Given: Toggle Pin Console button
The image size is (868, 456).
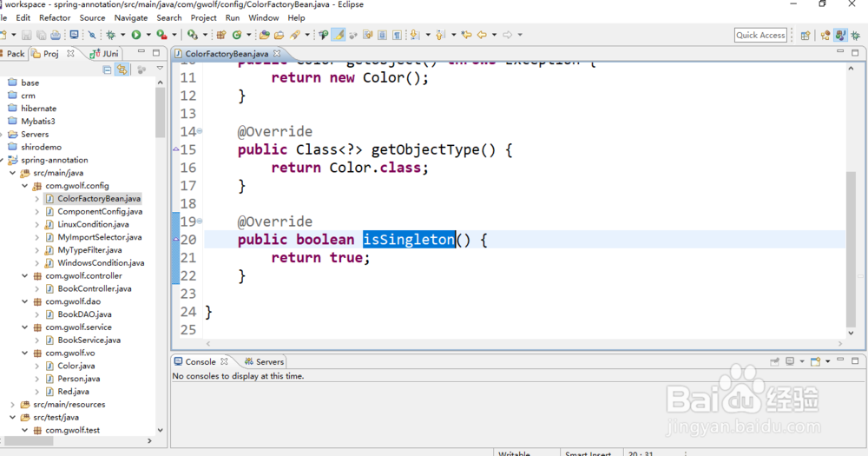Looking at the screenshot, I should click(x=774, y=361).
